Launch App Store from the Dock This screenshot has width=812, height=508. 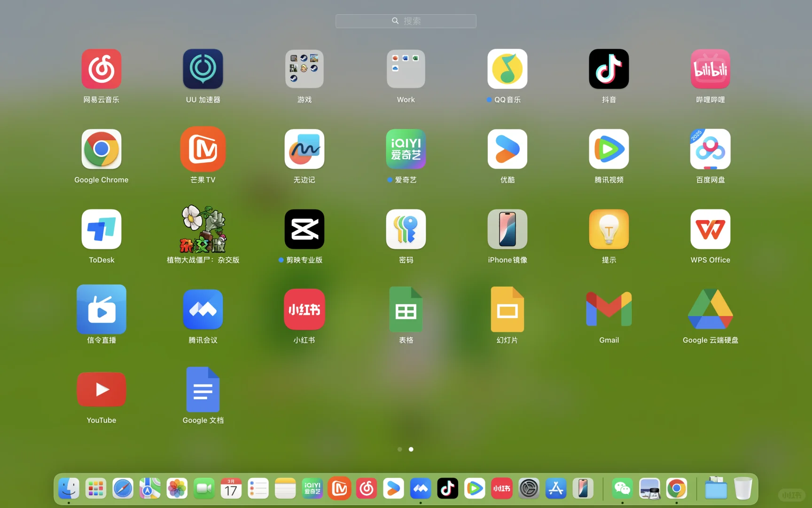point(556,489)
